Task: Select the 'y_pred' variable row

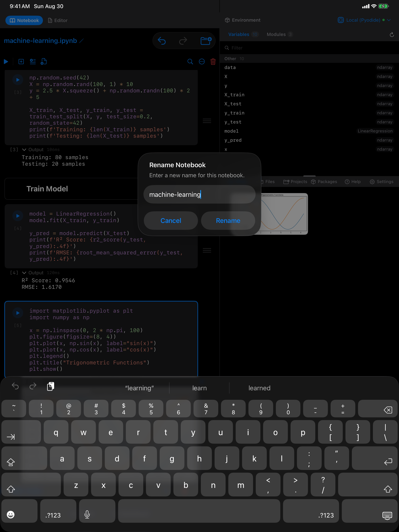Action: tap(309, 140)
